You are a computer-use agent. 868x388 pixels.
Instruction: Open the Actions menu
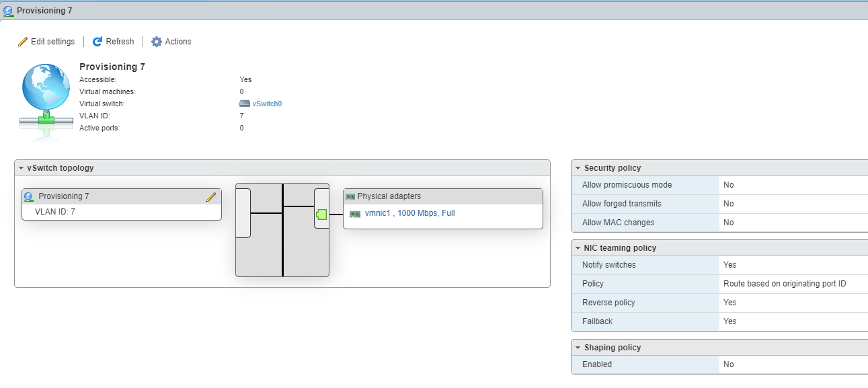[171, 42]
